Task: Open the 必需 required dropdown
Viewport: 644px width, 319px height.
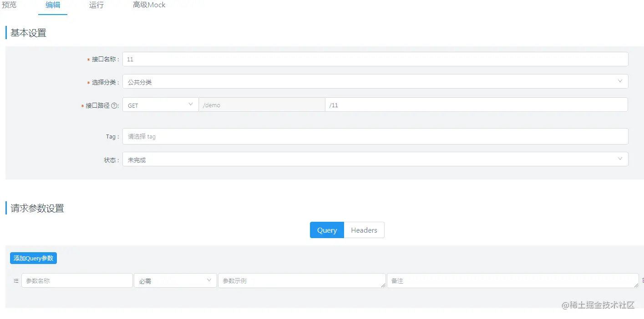Action: (175, 280)
